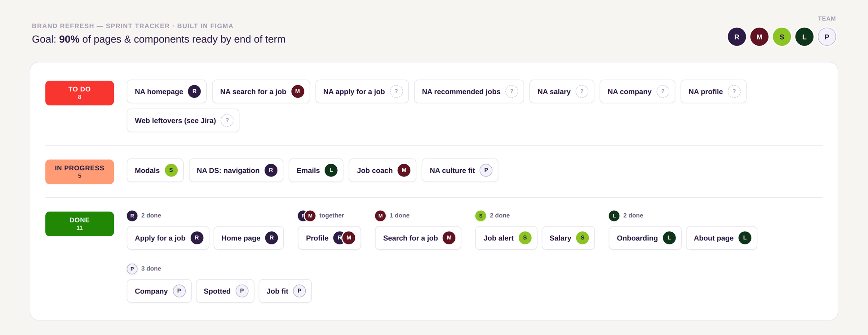Image resolution: width=868 pixels, height=335 pixels.
Task: Click the overlapping R M avatars on Profile card
Action: pyautogui.click(x=344, y=238)
